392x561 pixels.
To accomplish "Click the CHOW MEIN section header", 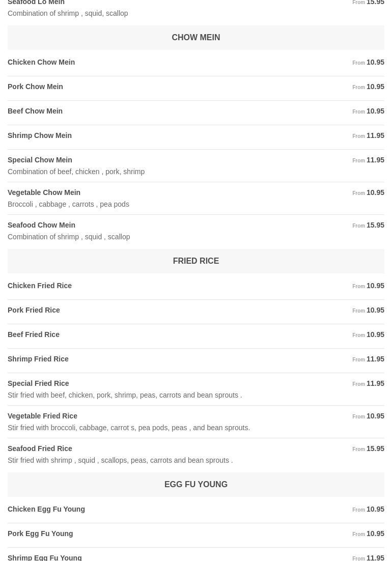I will (x=195, y=38).
